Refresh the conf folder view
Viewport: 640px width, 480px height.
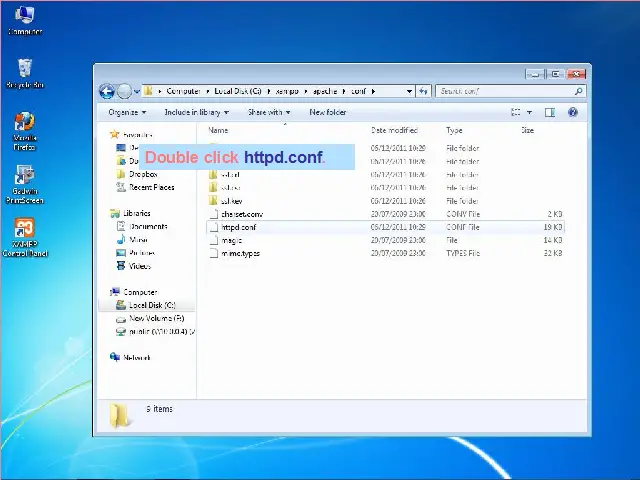click(x=423, y=91)
